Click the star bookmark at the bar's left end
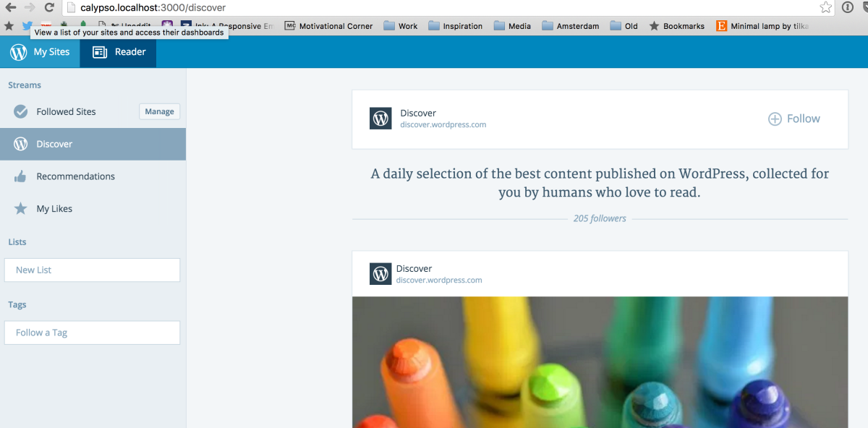Viewport: 868px width, 428px height. pos(9,25)
